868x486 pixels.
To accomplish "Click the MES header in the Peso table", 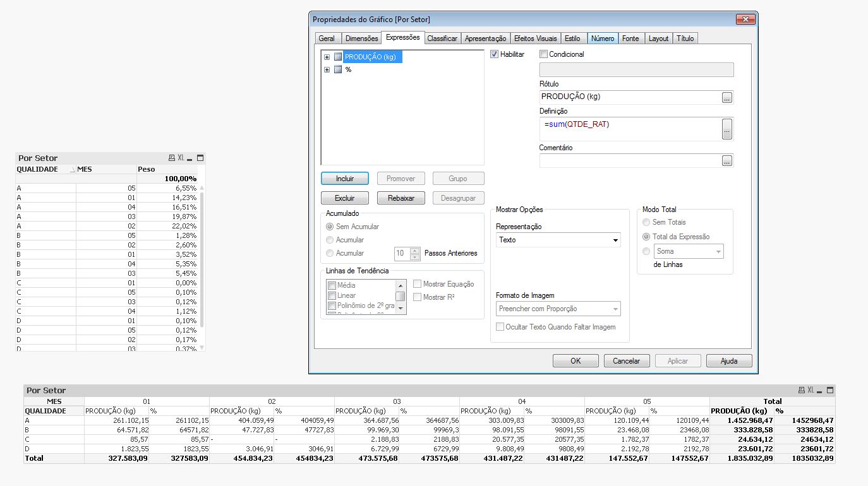I will pyautogui.click(x=105, y=169).
